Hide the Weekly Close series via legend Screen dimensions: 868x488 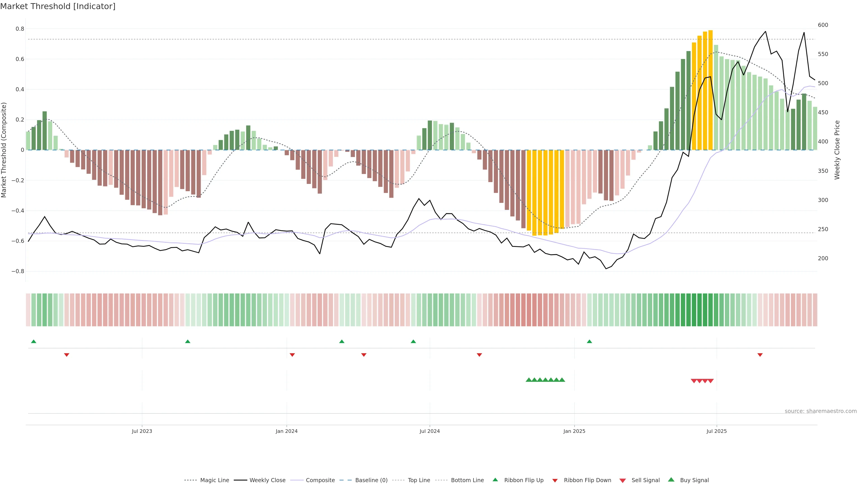coord(267,480)
